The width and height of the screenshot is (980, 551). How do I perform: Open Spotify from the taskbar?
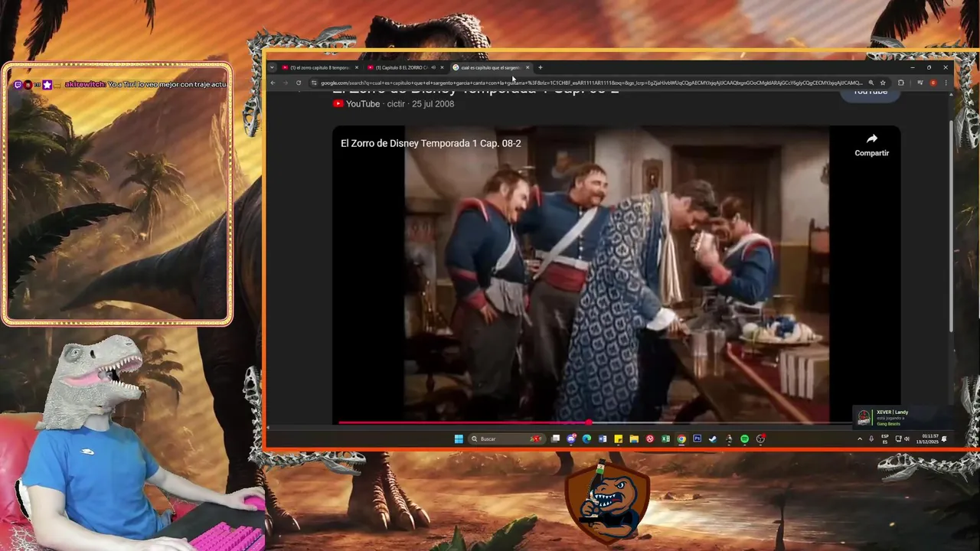pyautogui.click(x=744, y=439)
